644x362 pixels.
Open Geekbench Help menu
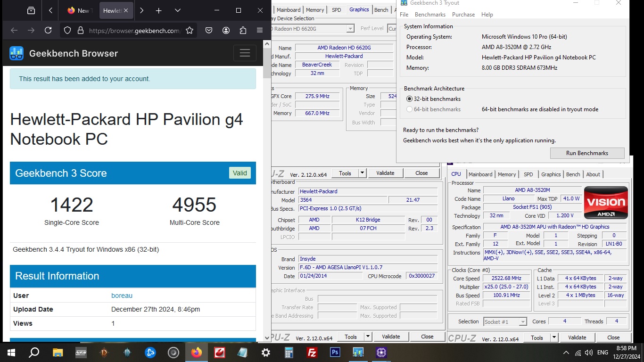tap(487, 15)
